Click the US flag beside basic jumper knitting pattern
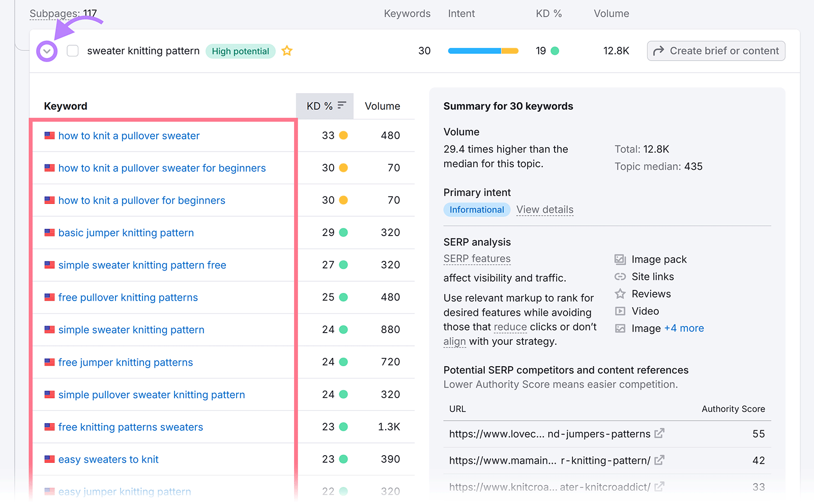Image resolution: width=814 pixels, height=504 pixels. coord(49,232)
